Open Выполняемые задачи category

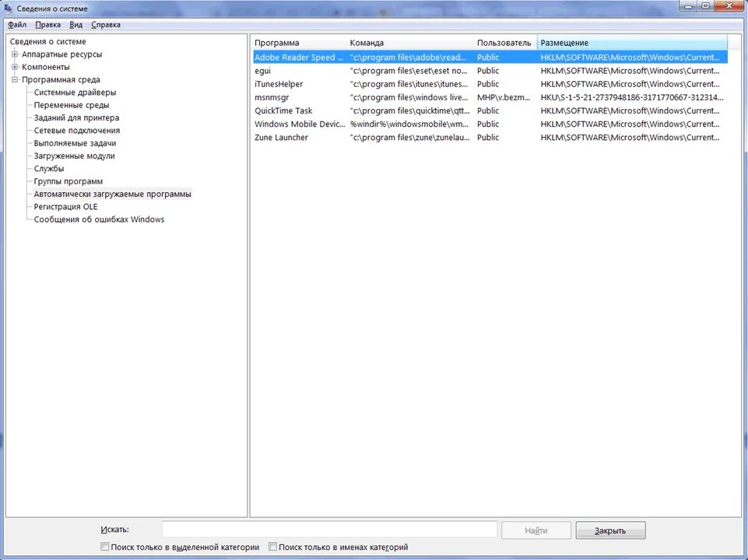(x=75, y=143)
